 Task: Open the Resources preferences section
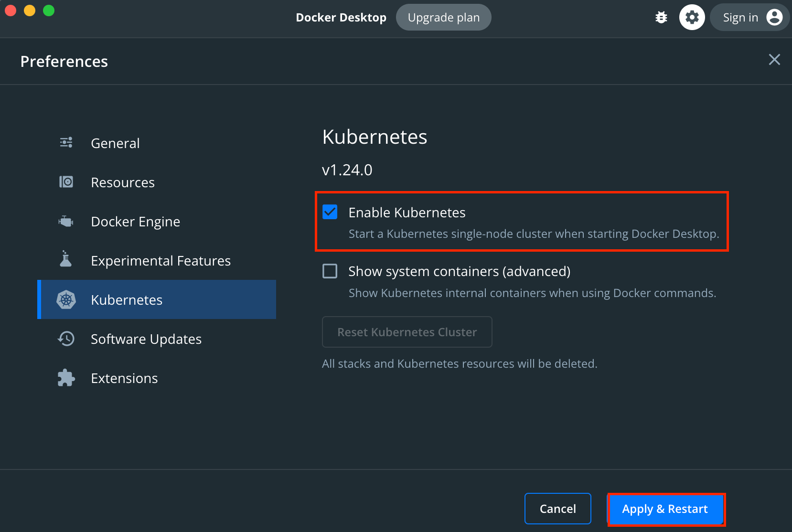pyautogui.click(x=157, y=182)
